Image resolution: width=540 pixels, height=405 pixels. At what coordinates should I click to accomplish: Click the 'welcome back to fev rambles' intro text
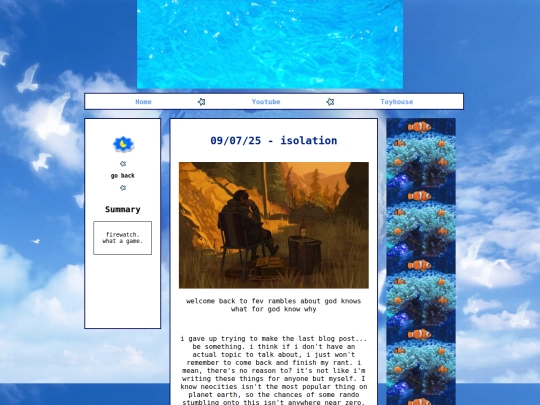(274, 305)
